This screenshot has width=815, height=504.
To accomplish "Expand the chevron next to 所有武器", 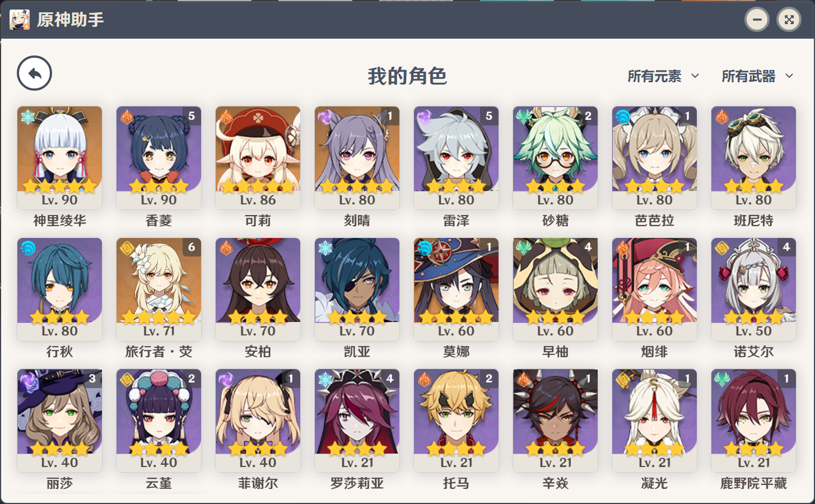I will 789,76.
